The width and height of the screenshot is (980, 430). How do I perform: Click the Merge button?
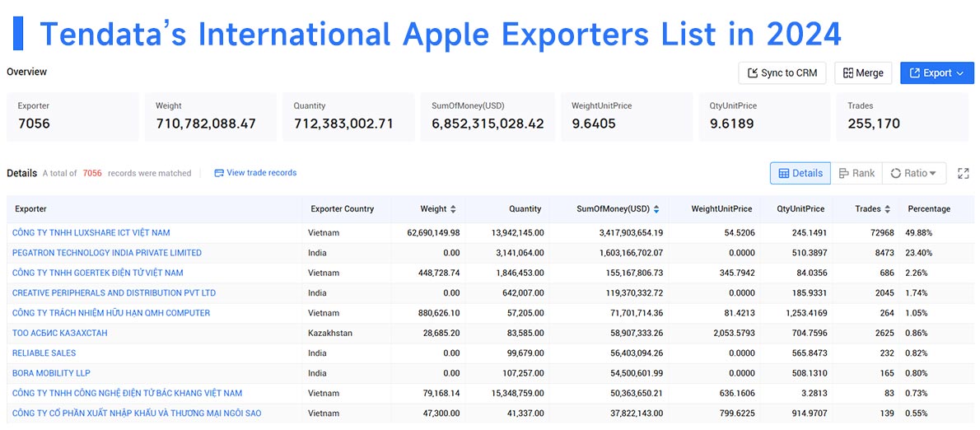[863, 73]
